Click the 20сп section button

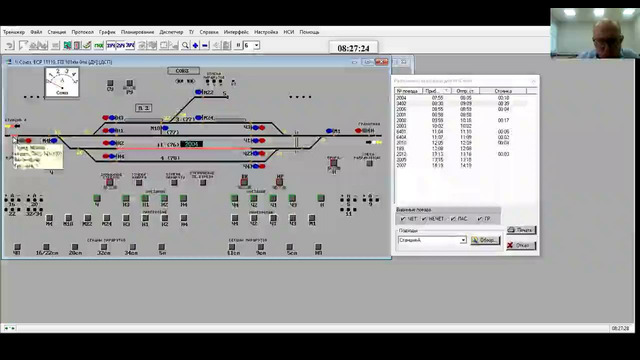pyautogui.click(x=75, y=247)
